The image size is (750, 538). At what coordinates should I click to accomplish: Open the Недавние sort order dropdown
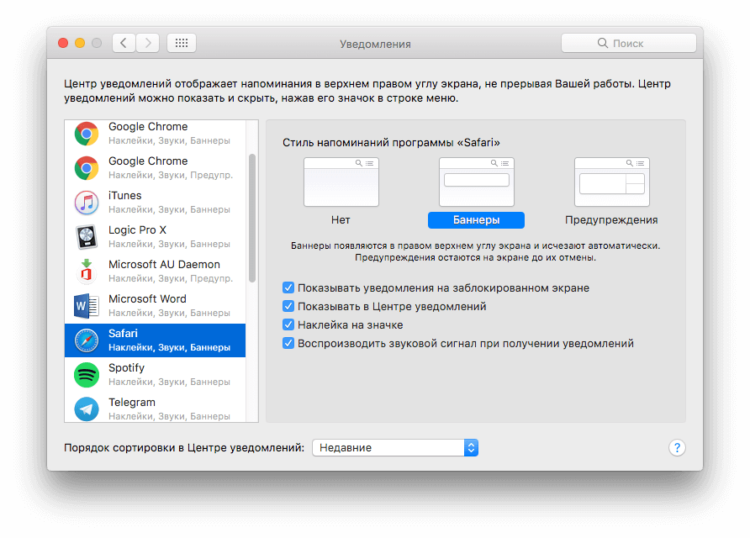395,448
